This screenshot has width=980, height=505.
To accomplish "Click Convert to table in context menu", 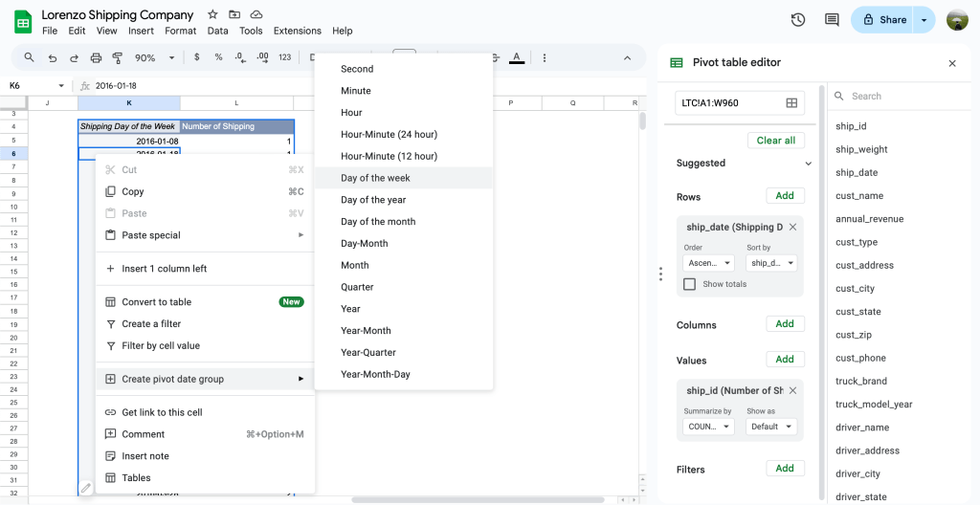I will (x=156, y=302).
